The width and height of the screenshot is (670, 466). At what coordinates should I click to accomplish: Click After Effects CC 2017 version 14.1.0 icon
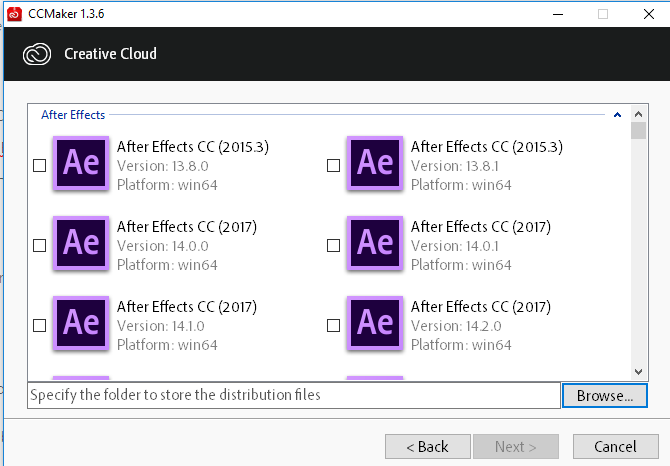pyautogui.click(x=81, y=323)
